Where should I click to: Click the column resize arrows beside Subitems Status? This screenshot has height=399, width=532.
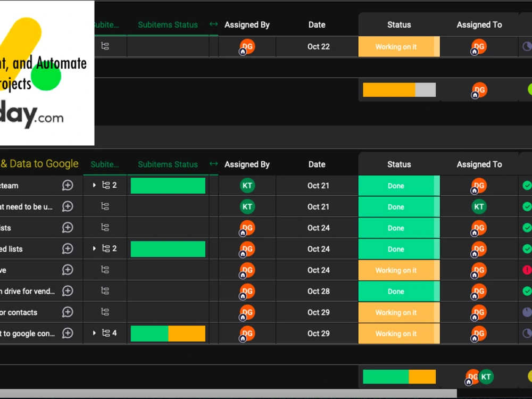(213, 164)
